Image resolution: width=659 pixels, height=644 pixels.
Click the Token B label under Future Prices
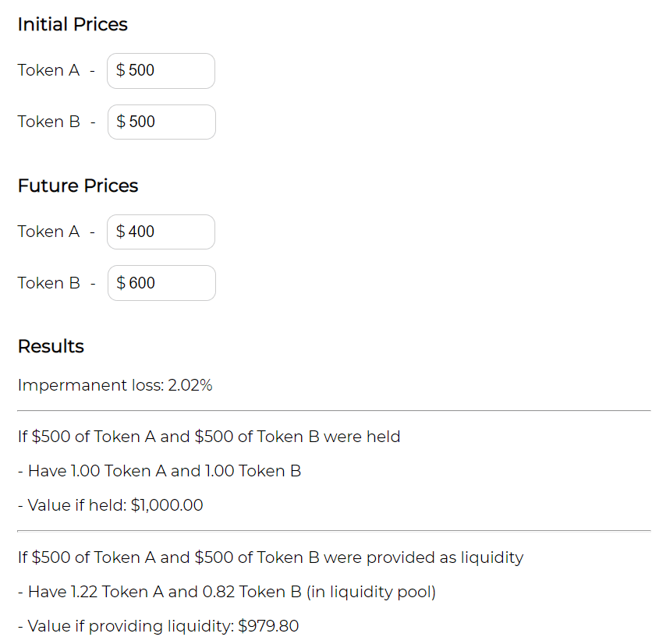click(x=48, y=283)
